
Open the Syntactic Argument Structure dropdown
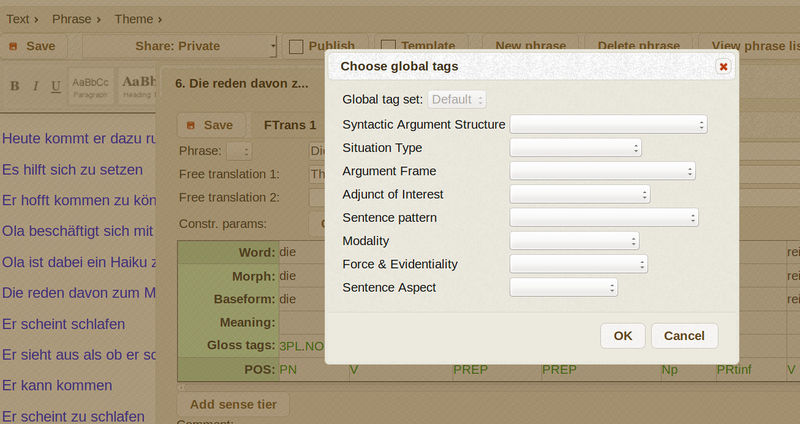point(609,125)
